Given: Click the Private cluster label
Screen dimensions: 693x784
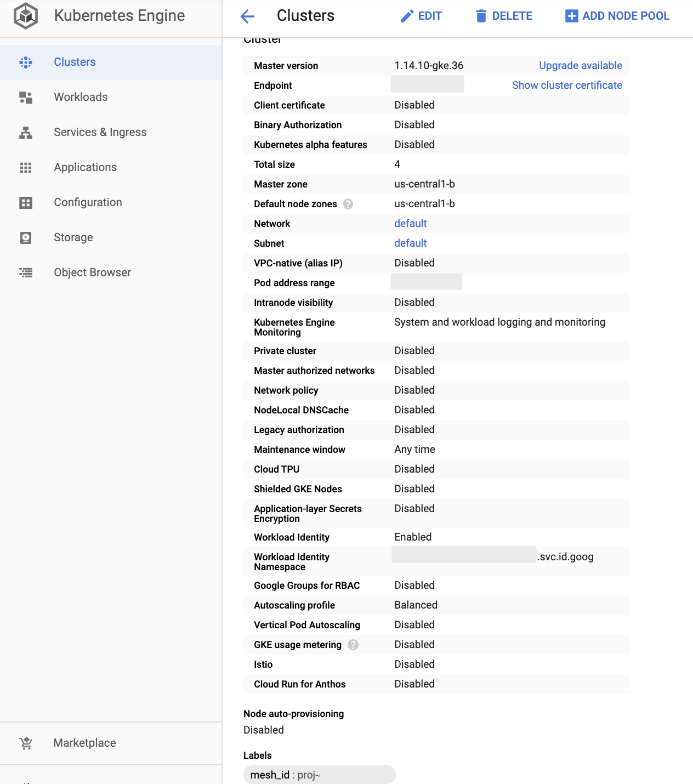Looking at the screenshot, I should (x=285, y=351).
